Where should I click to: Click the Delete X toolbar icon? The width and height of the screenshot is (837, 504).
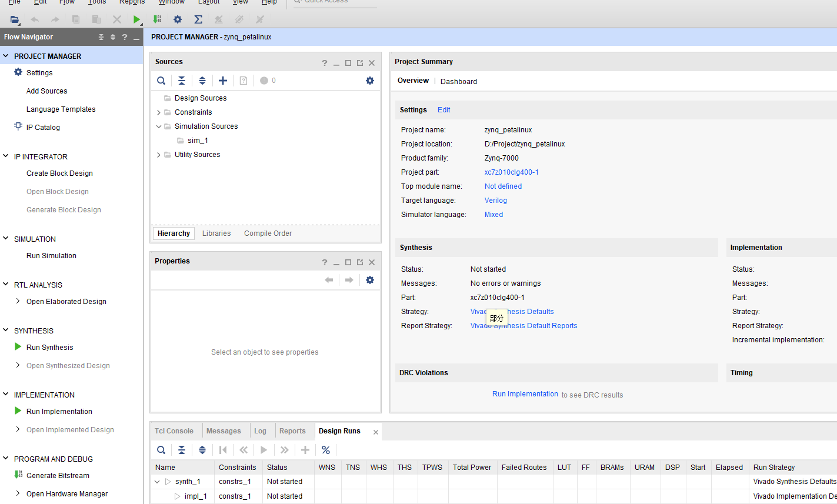pyautogui.click(x=116, y=19)
